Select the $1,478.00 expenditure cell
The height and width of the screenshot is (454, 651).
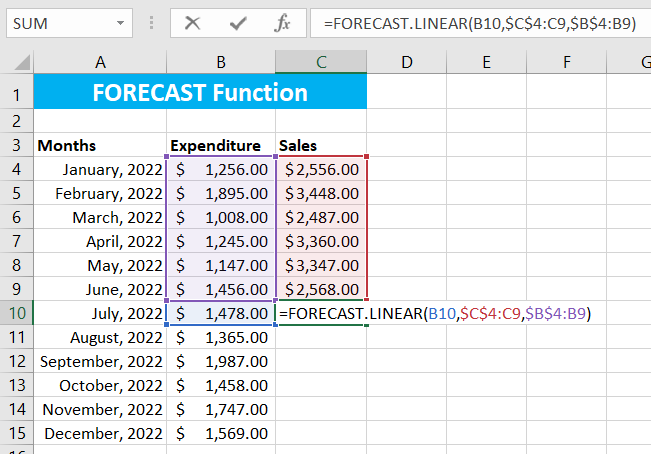point(221,313)
